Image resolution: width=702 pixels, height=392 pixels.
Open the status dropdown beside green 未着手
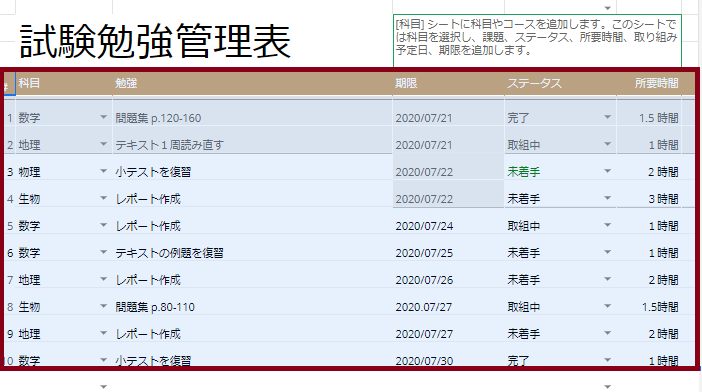608,171
